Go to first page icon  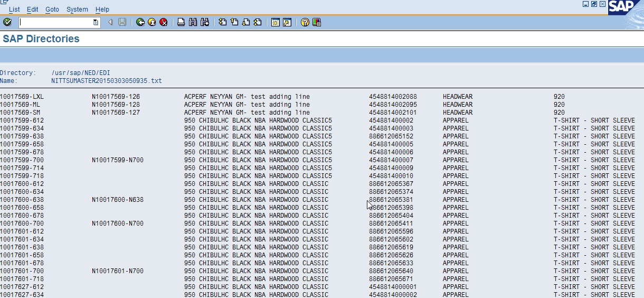(x=222, y=22)
